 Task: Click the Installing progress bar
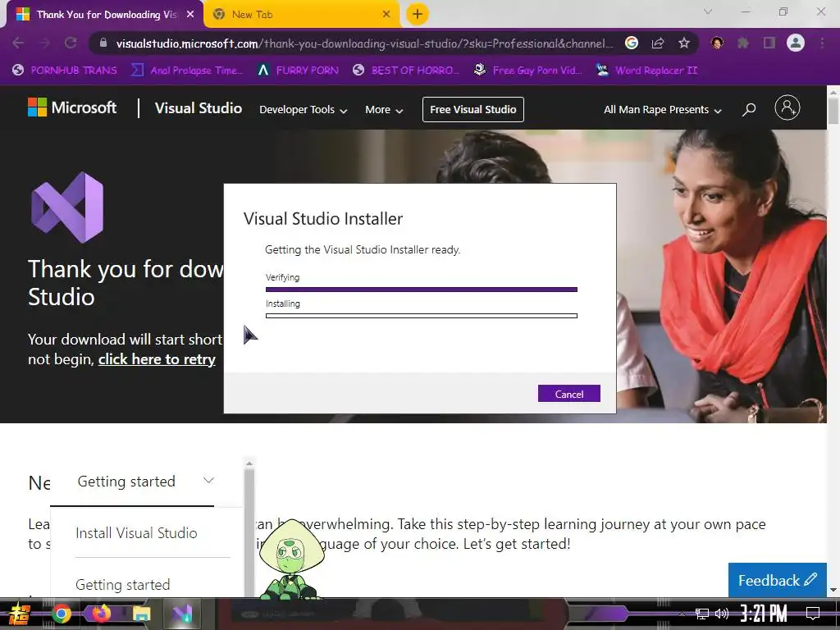(x=422, y=316)
